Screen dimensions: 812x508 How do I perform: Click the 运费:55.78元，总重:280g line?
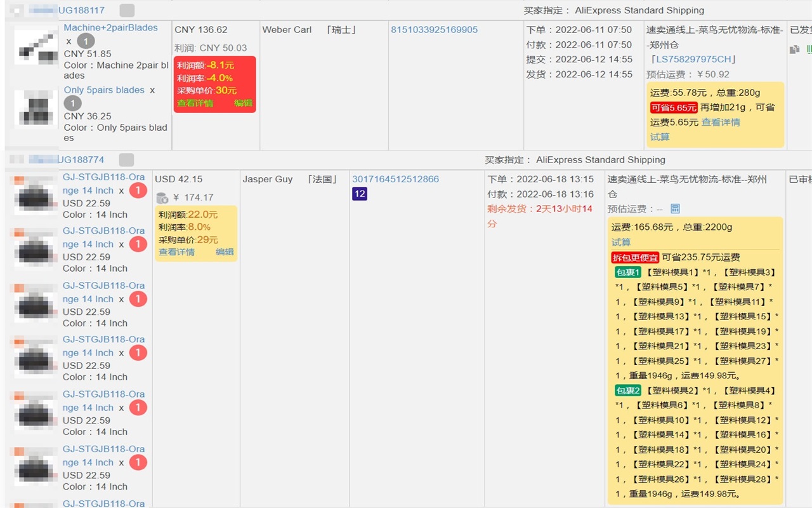[705, 92]
